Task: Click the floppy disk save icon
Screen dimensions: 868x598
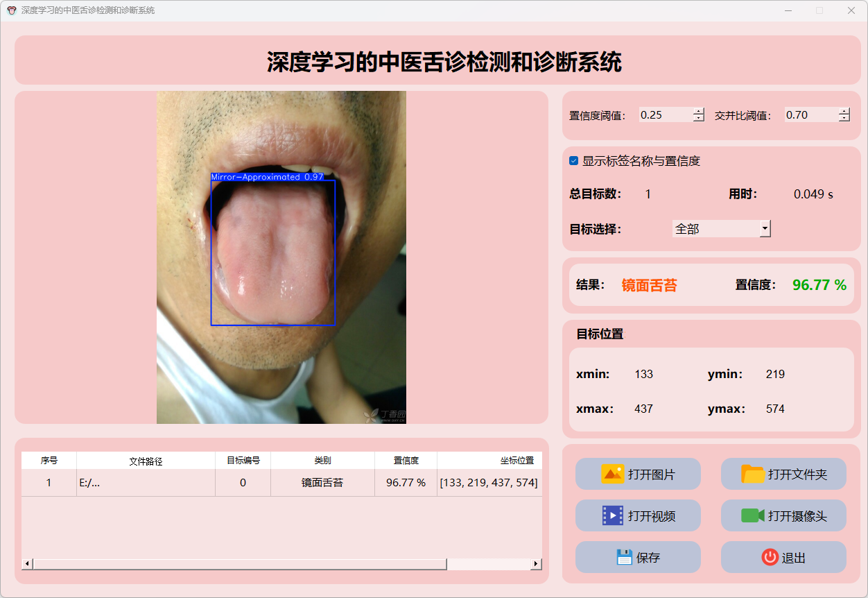Action: pos(624,557)
